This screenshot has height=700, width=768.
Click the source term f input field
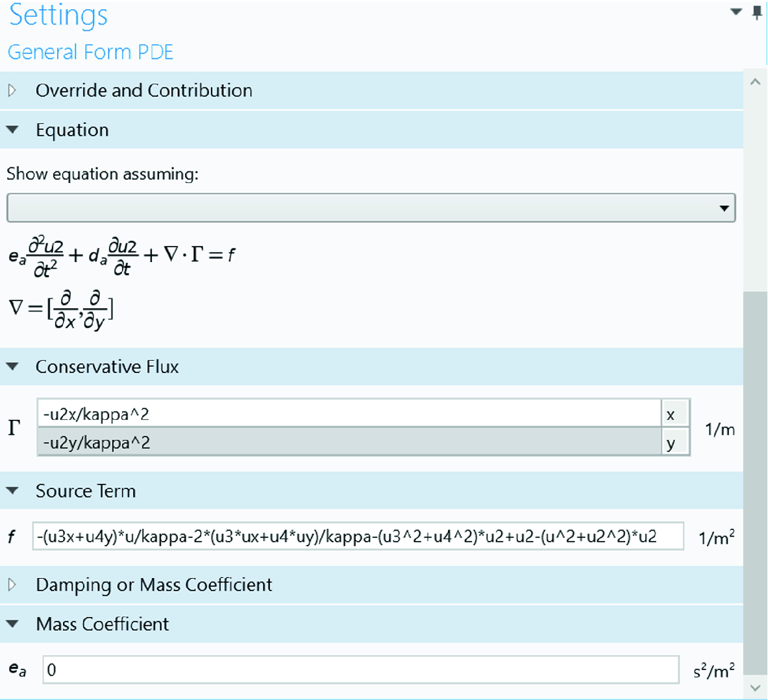pos(358,537)
